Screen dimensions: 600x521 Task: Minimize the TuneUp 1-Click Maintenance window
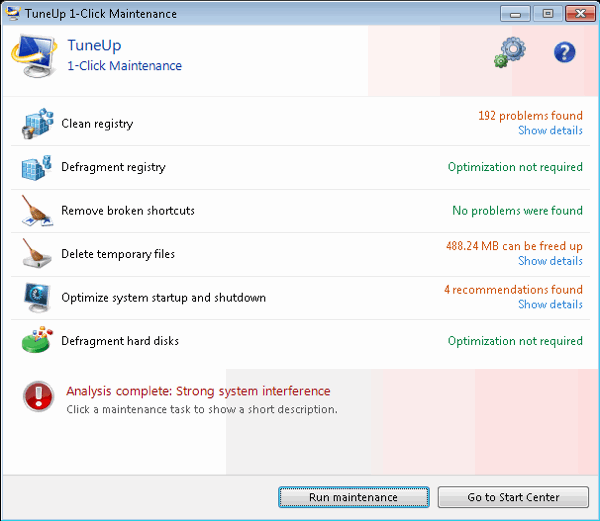515,14
